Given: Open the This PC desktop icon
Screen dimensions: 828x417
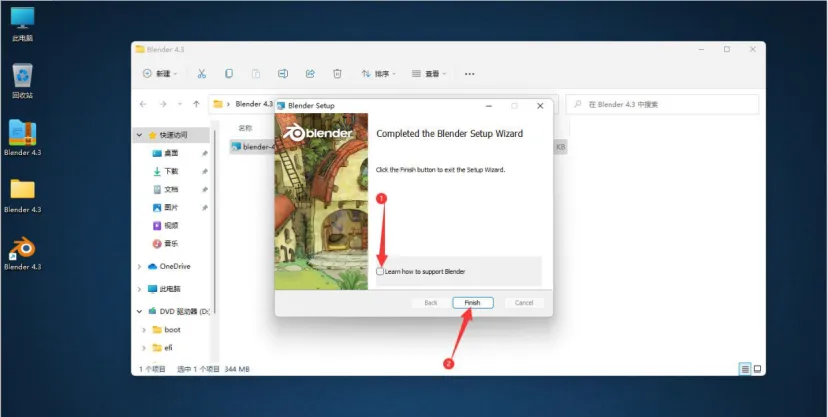Looking at the screenshot, I should click(22, 24).
